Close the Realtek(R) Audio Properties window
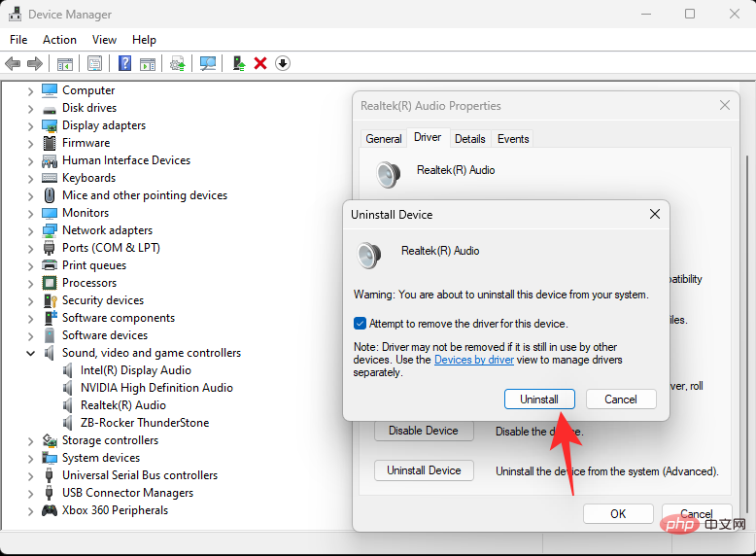 tap(724, 105)
